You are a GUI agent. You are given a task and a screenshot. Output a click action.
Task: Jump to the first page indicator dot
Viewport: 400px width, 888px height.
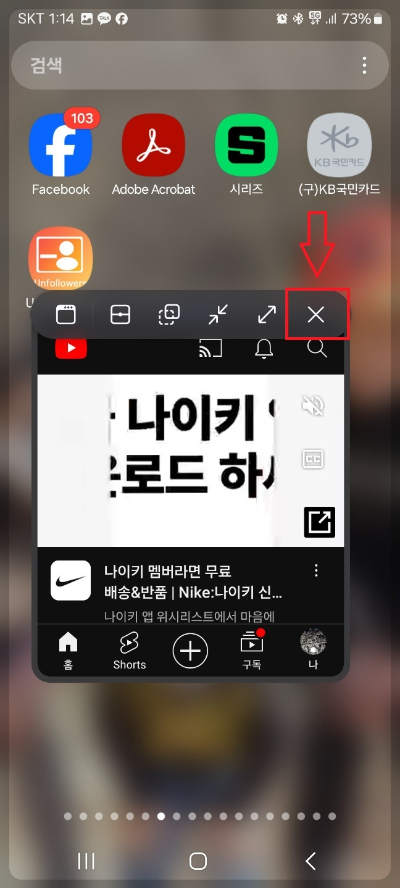(68, 817)
